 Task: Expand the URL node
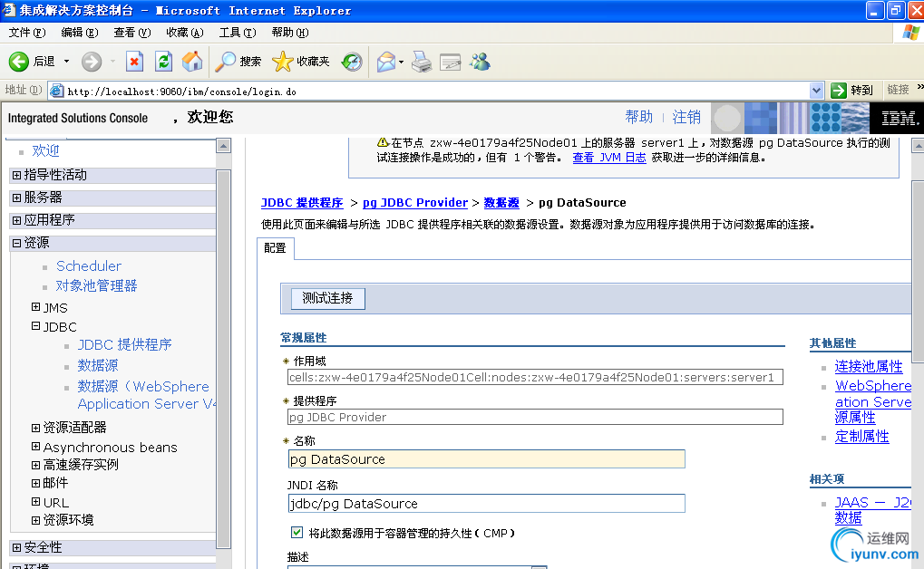pyautogui.click(x=36, y=502)
